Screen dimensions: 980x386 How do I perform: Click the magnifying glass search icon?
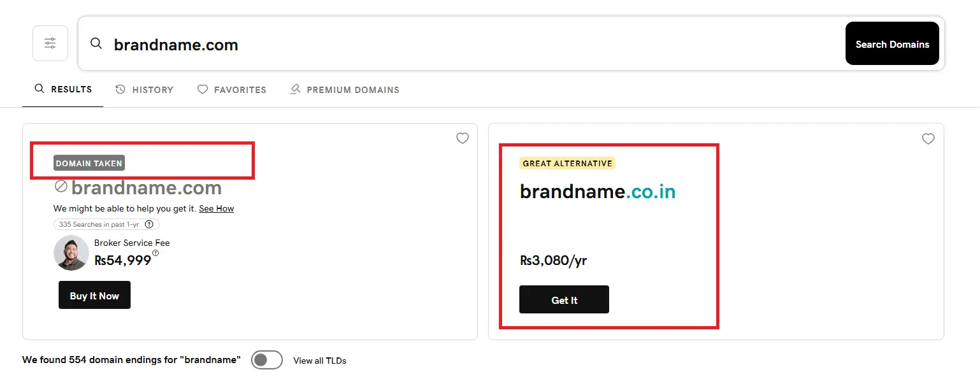(x=96, y=43)
